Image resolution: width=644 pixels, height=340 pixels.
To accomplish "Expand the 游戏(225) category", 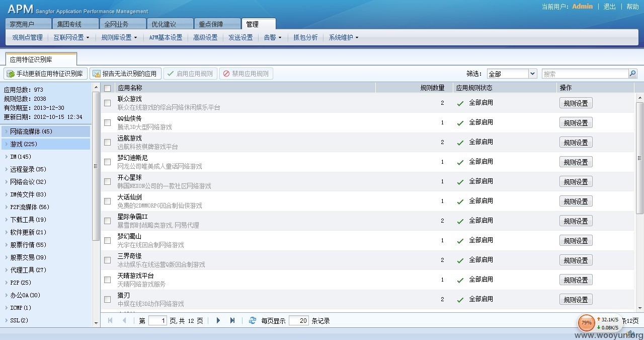I will point(45,144).
